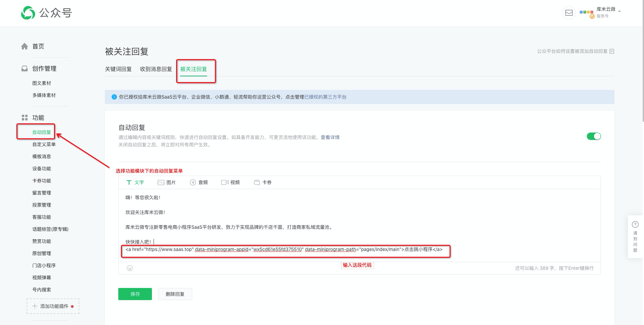Screen dimensions: 644x325
Task: Click the 公众号 title text in header
Action: [56, 13]
